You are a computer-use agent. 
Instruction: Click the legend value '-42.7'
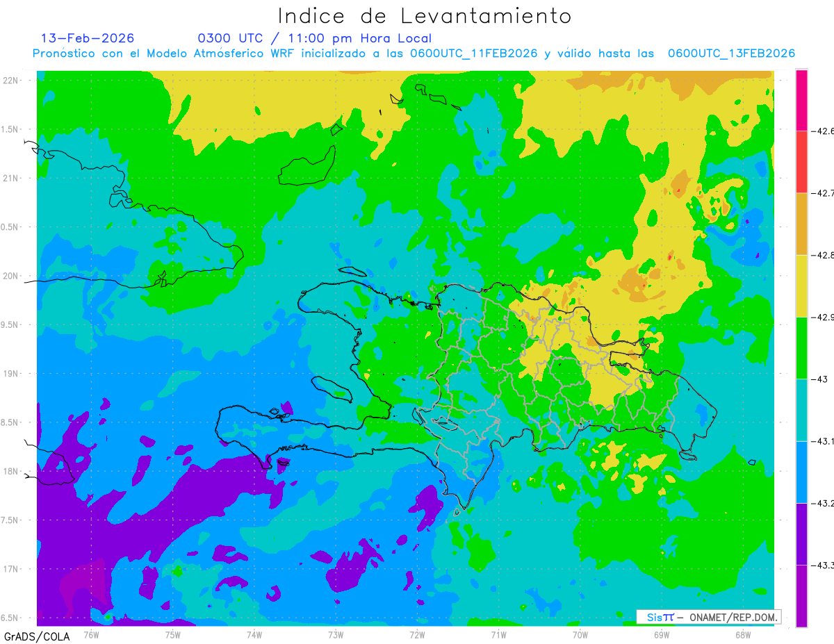tap(822, 192)
